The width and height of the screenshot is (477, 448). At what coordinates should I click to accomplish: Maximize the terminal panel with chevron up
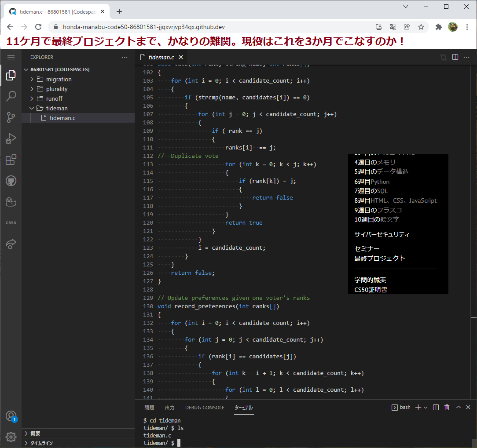coord(458,408)
